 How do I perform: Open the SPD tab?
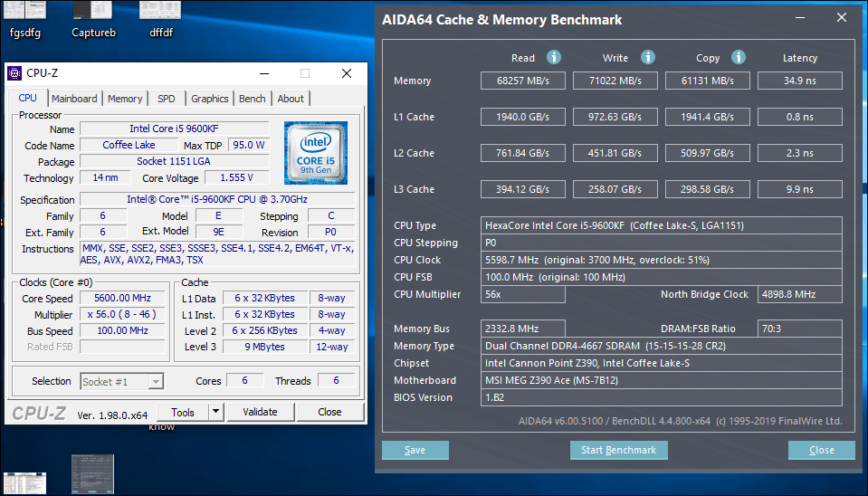click(x=166, y=99)
